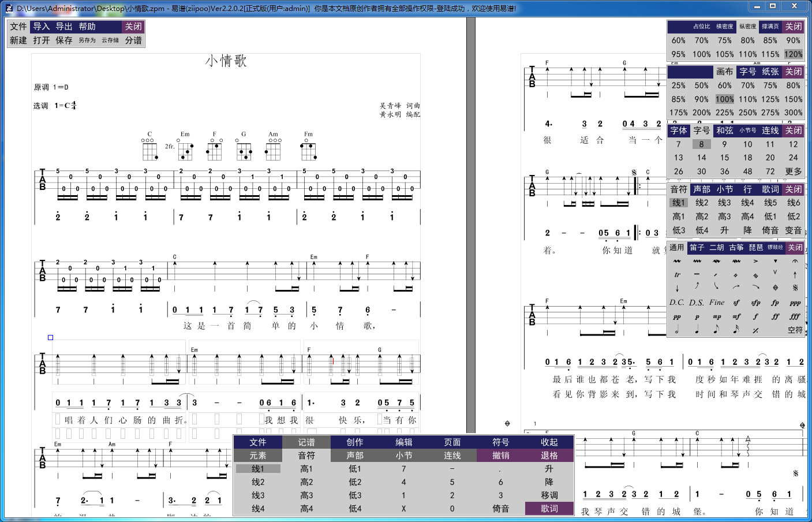Insert the ppp dynamic marking
The height and width of the screenshot is (522, 812).
795,302
